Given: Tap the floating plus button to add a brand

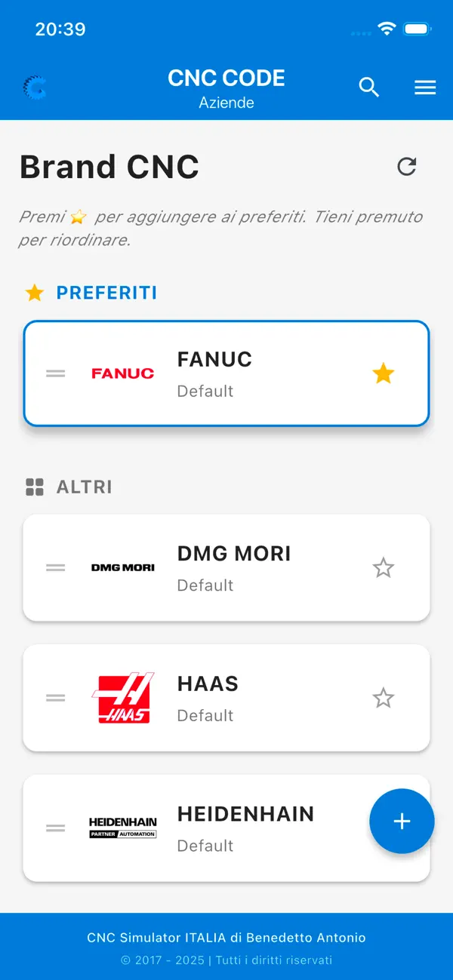Looking at the screenshot, I should [x=402, y=822].
